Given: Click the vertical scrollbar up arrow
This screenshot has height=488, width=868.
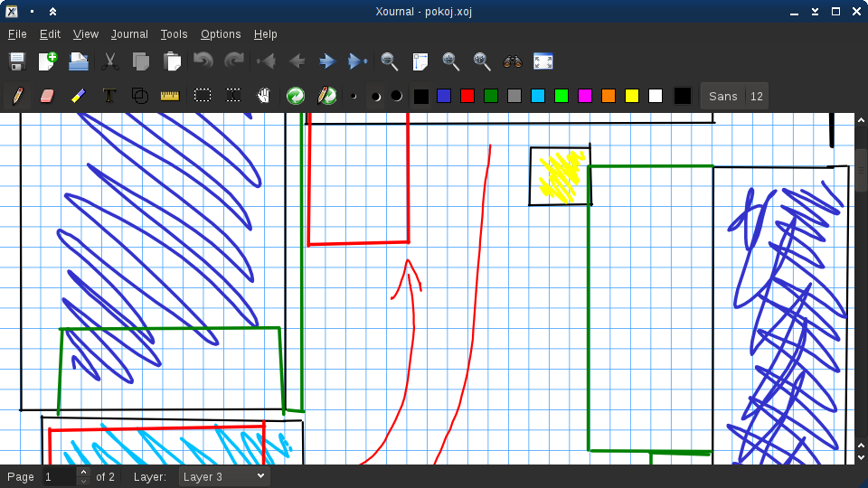Looking at the screenshot, I should click(861, 119).
